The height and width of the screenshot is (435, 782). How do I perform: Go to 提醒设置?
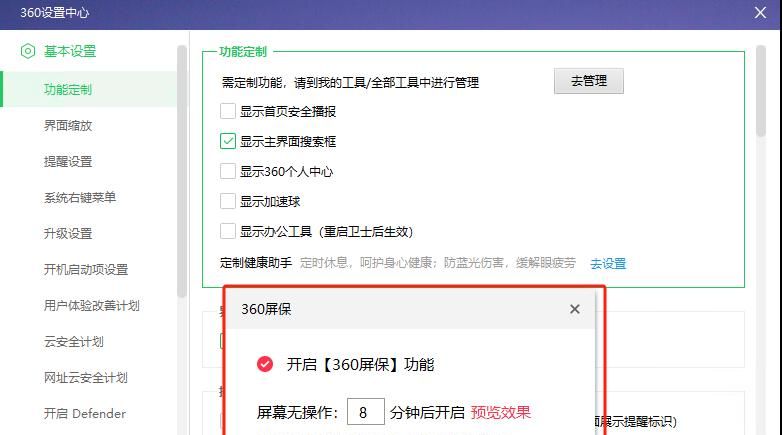coord(68,162)
